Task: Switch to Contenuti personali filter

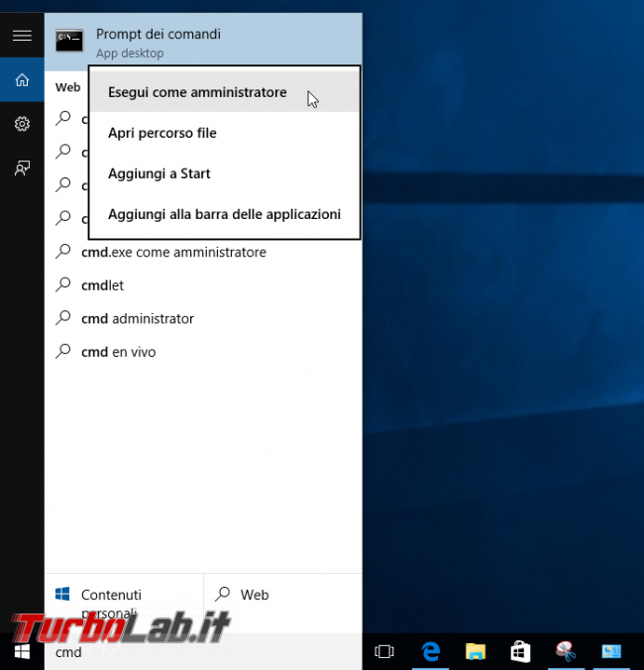Action: [x=124, y=603]
